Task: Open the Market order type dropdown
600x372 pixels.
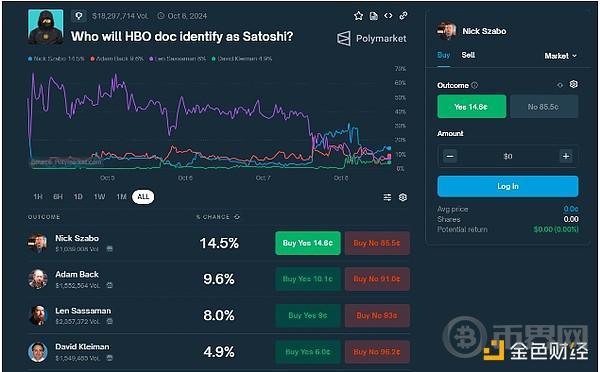Action: (x=560, y=56)
